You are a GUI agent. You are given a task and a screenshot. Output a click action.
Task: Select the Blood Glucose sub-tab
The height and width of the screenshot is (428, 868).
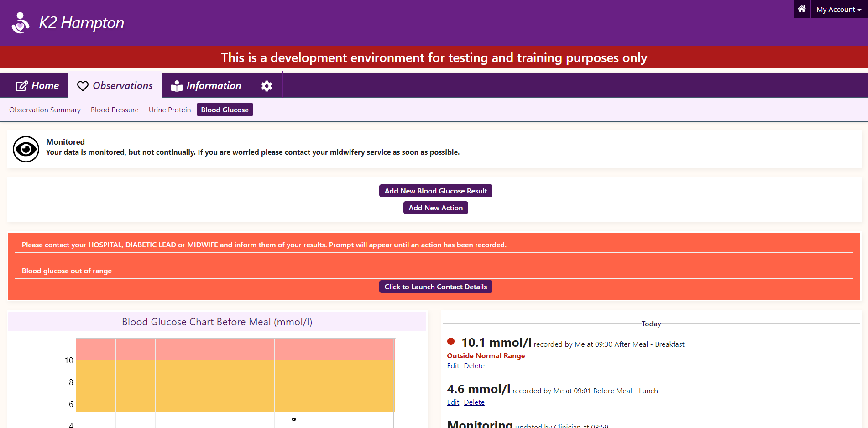225,110
